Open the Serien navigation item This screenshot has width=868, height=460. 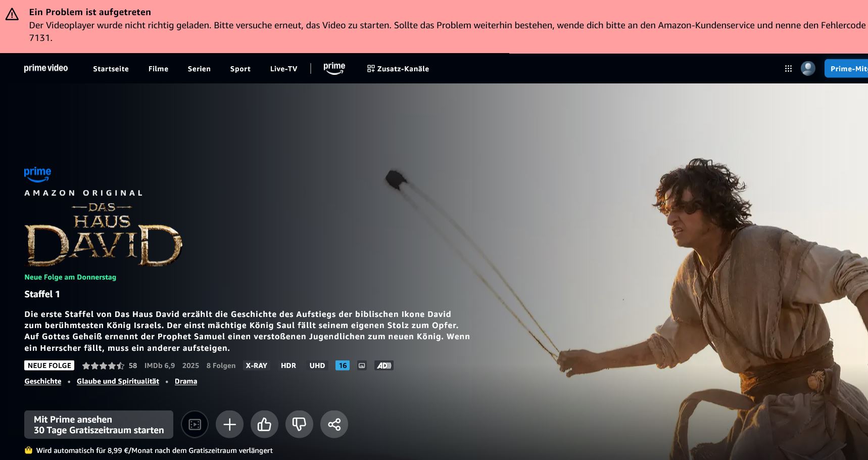click(199, 69)
